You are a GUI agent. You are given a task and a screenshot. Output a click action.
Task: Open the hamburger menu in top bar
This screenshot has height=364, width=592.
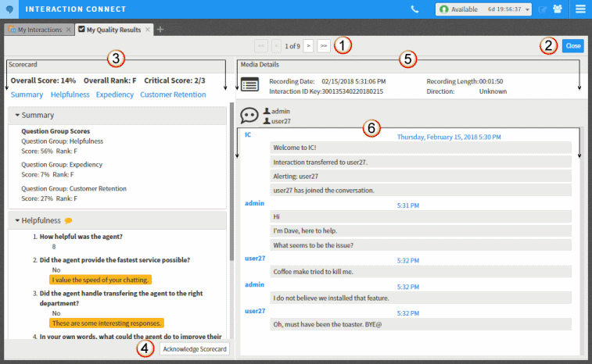[x=579, y=9]
